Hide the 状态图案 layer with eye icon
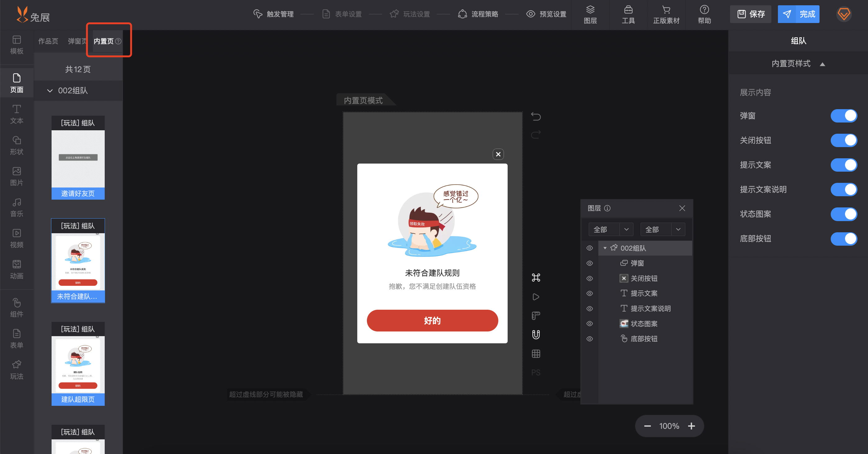 [x=590, y=323]
